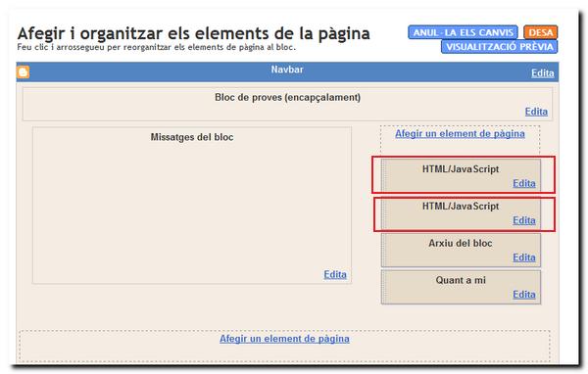Screen dimensions: 588x374
Task: Click the ANUL·LA ELS CANVIS button
Action: (x=464, y=32)
